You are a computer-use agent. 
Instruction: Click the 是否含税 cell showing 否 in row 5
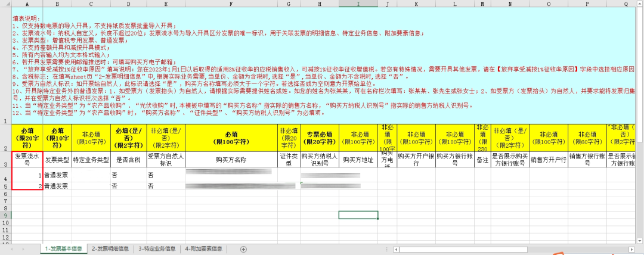(126, 186)
